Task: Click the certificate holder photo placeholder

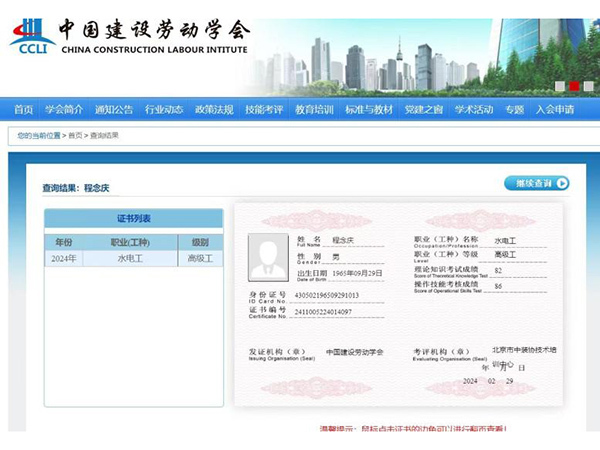Action: [x=267, y=256]
